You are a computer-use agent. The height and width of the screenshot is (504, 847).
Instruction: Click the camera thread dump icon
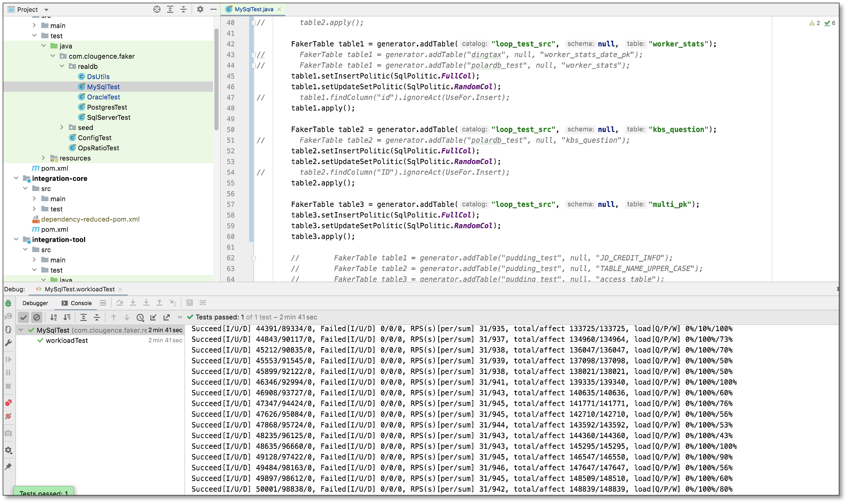coord(8,433)
